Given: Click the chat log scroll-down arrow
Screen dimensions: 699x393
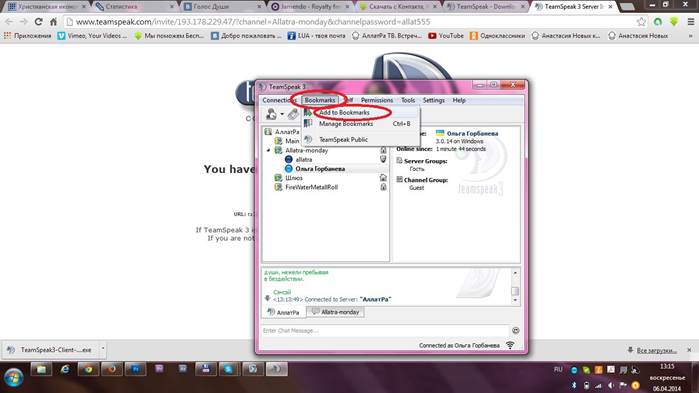Looking at the screenshot, I should point(515,301).
